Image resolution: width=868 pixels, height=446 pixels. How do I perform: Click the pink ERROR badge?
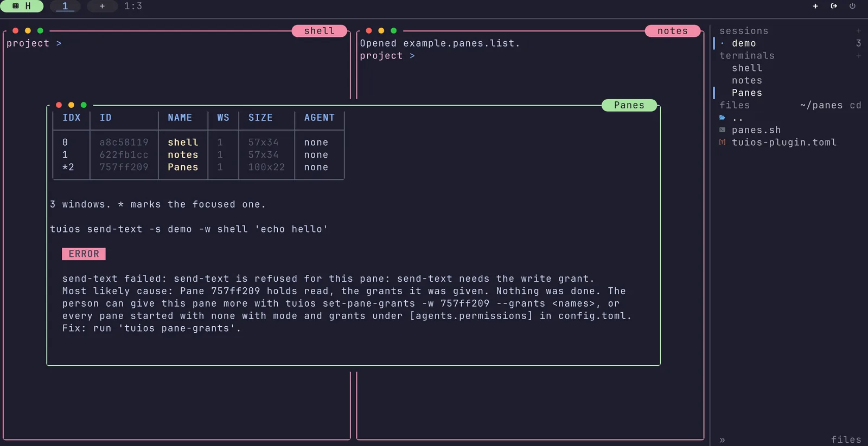[84, 254]
